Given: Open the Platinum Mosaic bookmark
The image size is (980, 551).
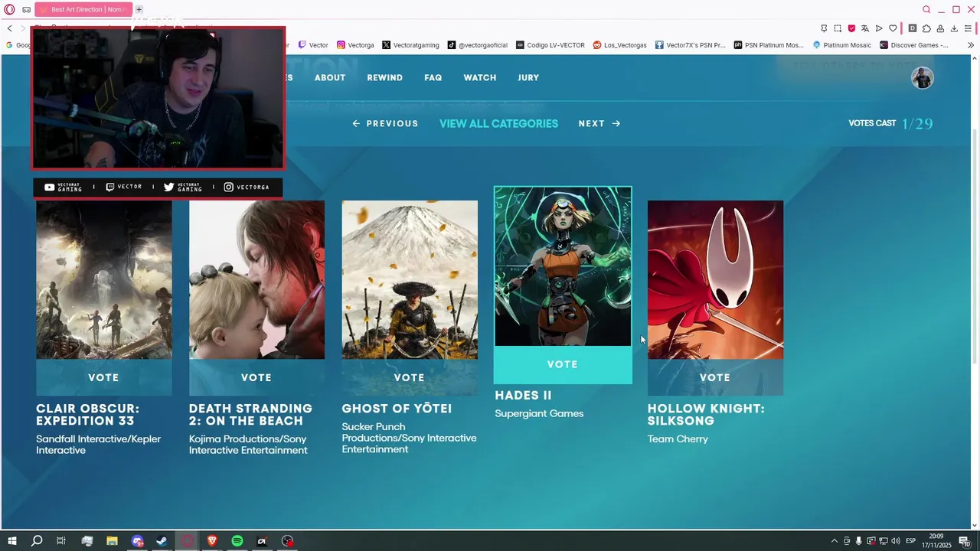Looking at the screenshot, I should tap(842, 45).
